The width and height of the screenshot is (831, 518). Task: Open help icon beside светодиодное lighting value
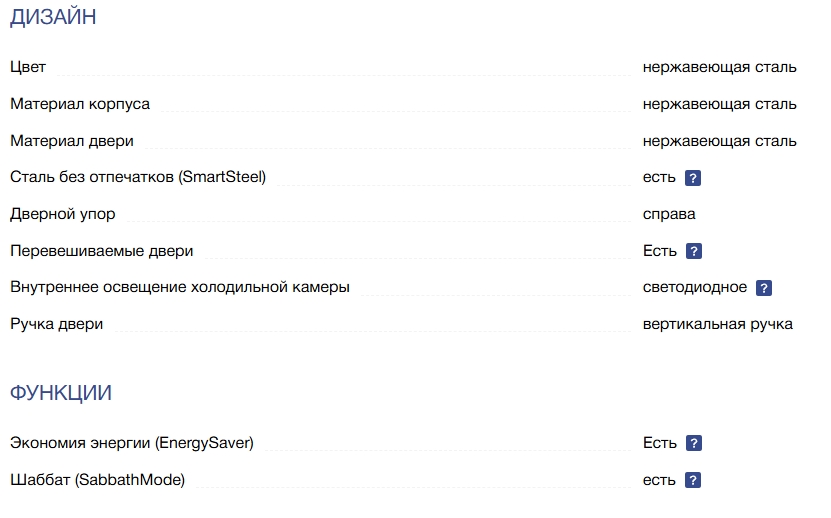tap(764, 288)
